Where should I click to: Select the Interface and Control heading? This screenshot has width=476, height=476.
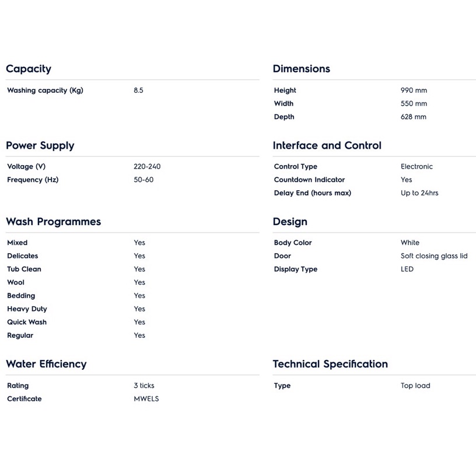point(327,146)
